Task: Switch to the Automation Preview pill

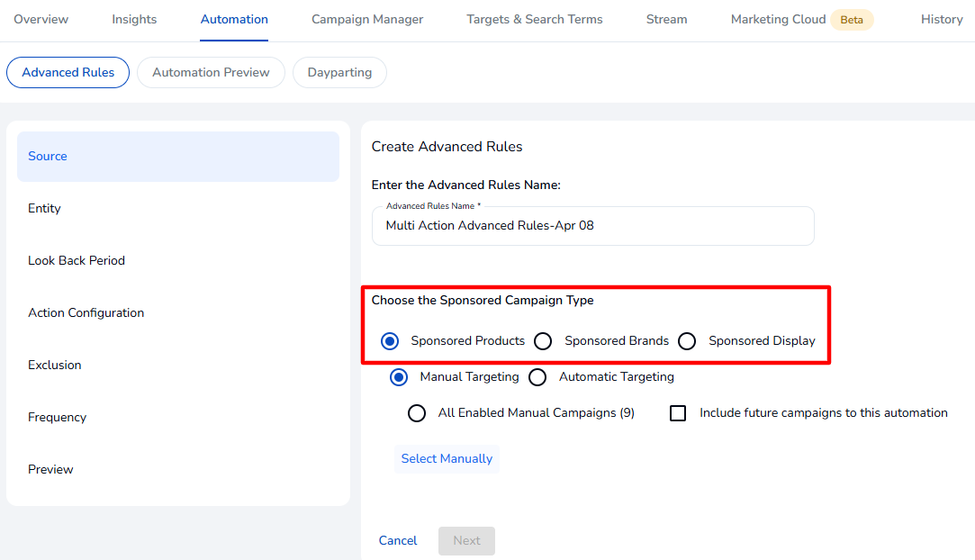Action: coord(211,73)
